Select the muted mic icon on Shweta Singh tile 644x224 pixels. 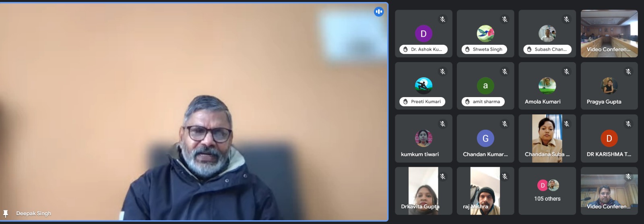point(505,19)
